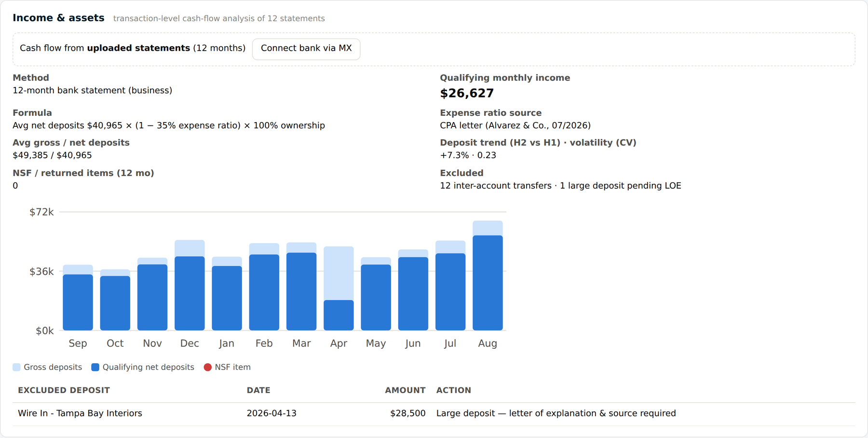Click the CPA letter (Alvarez & Co., 07/2026) text

click(x=515, y=125)
